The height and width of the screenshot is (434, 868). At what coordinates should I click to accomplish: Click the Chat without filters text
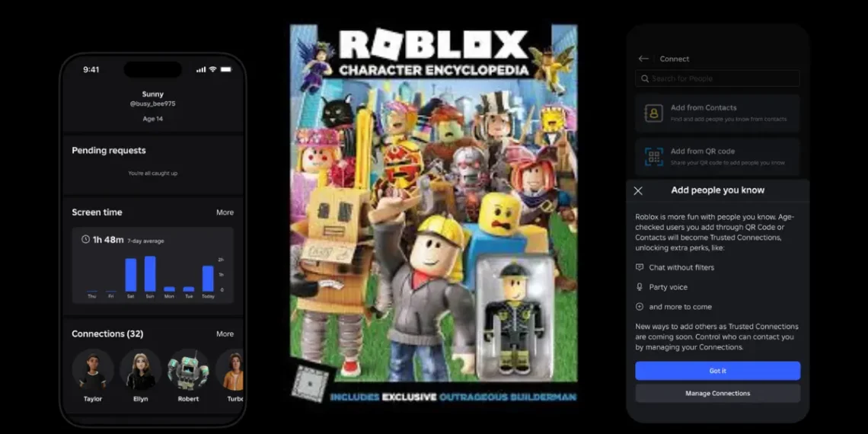[x=681, y=267]
